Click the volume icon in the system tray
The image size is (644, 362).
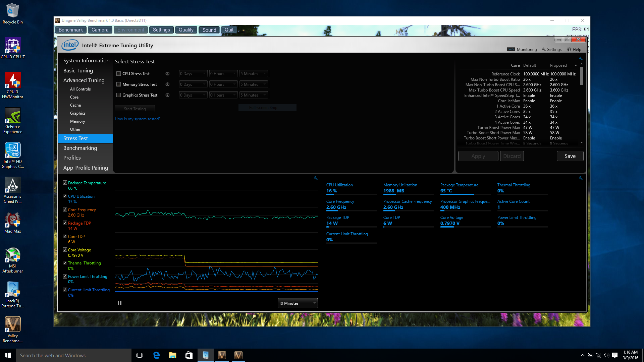pyautogui.click(x=606, y=355)
